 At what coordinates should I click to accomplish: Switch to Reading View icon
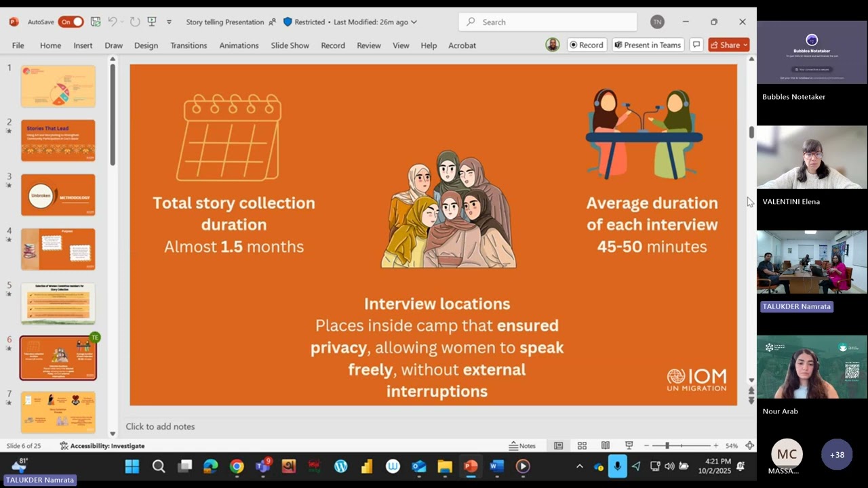pyautogui.click(x=606, y=446)
